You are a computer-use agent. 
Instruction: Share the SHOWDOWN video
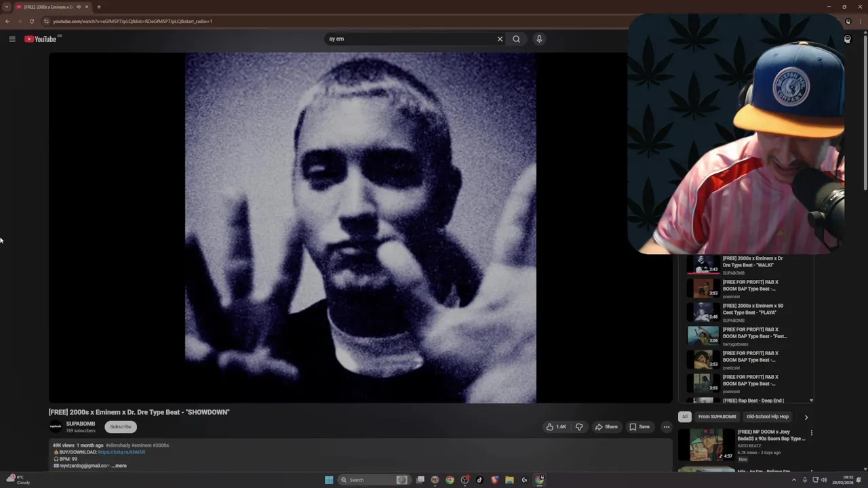(x=606, y=427)
